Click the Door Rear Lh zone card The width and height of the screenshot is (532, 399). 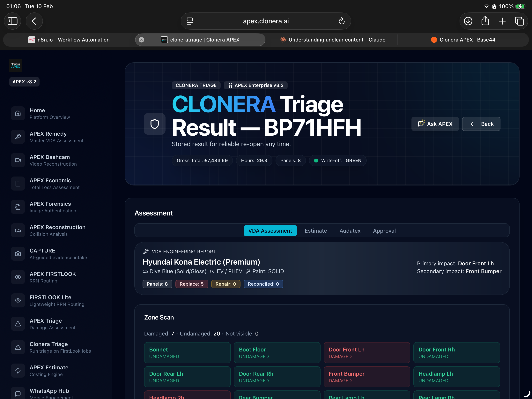[x=187, y=377]
